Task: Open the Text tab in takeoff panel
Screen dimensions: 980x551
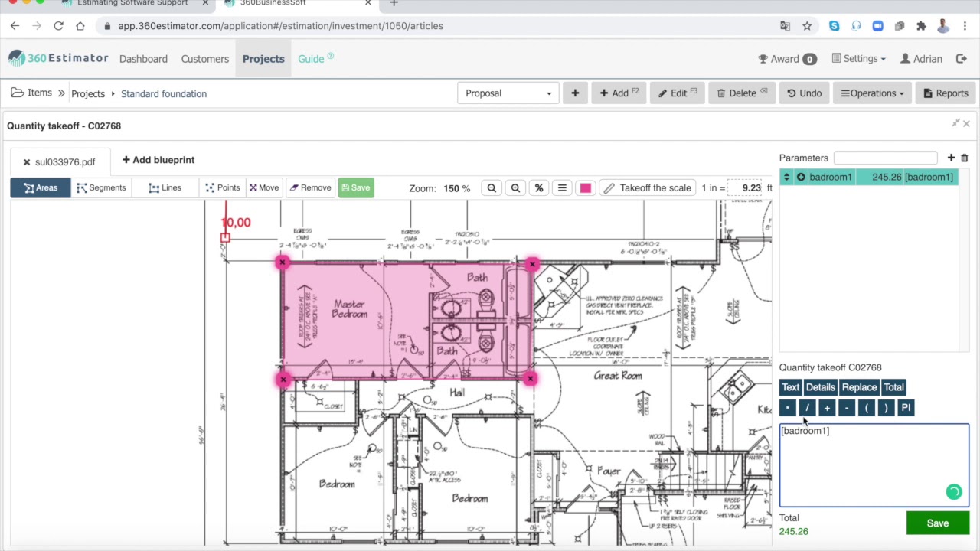Action: pos(790,387)
